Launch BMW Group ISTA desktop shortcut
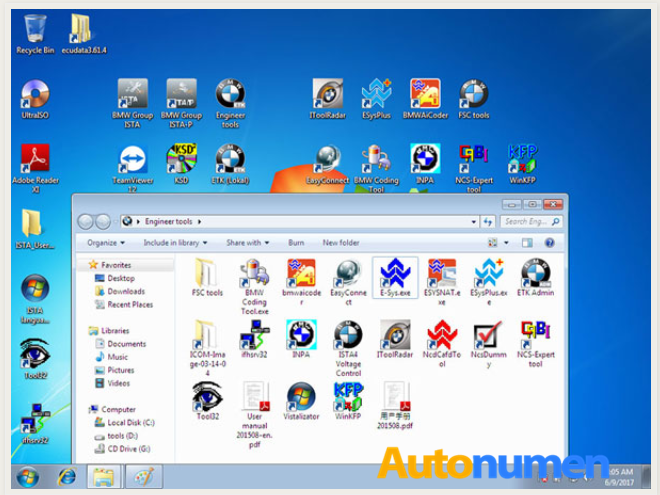The image size is (660, 495). [132, 104]
